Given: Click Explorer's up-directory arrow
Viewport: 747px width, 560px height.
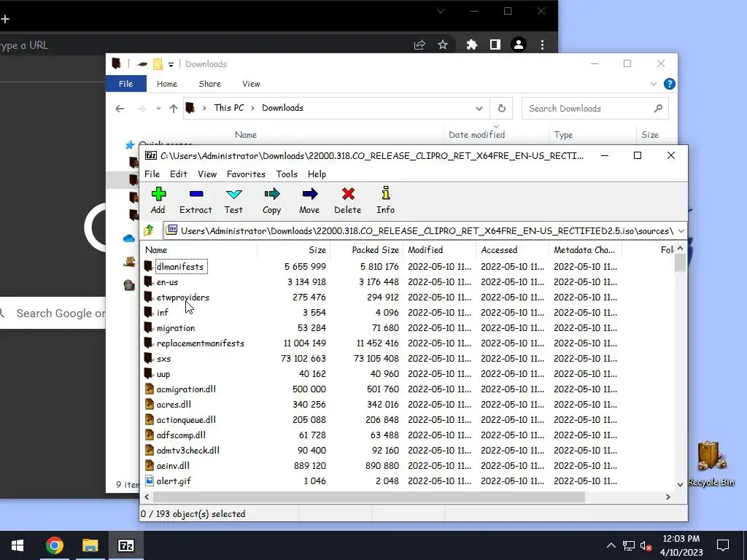Looking at the screenshot, I should (174, 109).
